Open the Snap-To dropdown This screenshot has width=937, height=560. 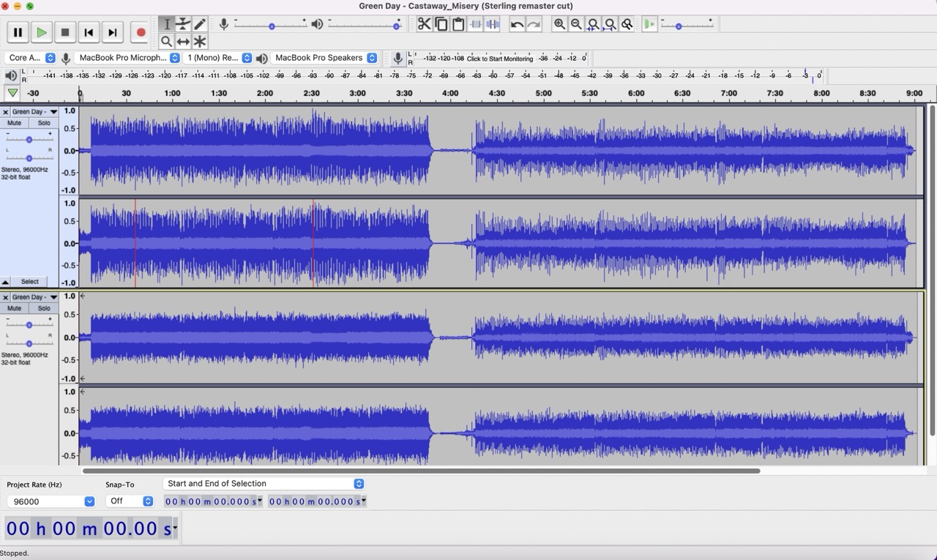129,501
